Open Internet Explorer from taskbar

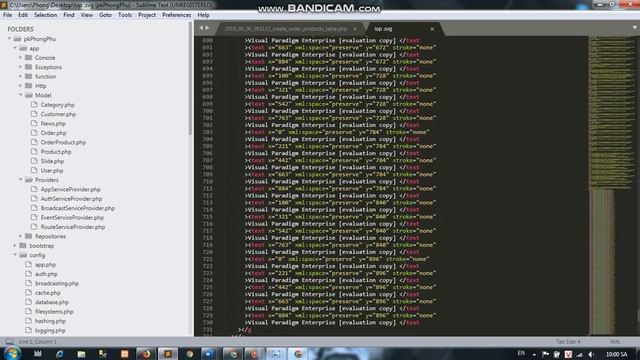click(60, 354)
